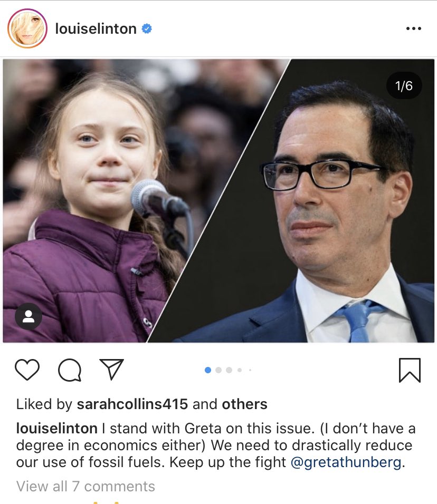Image resolution: width=437 pixels, height=504 pixels.
Task: Open comments via the speech bubble icon
Action: [70, 370]
